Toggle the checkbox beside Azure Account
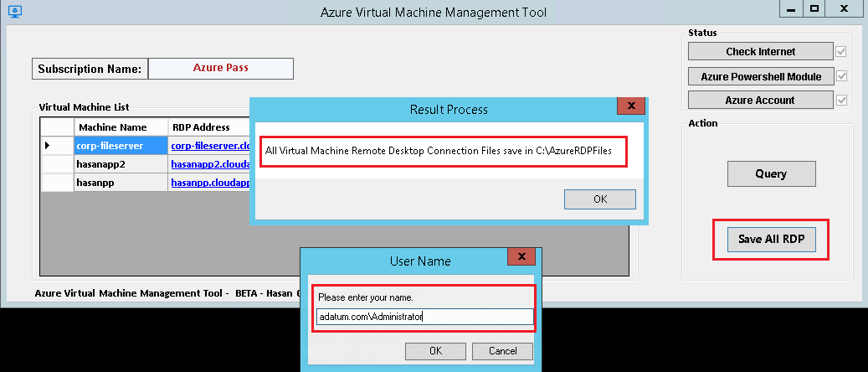Screen dimensions: 868x372 tap(841, 101)
